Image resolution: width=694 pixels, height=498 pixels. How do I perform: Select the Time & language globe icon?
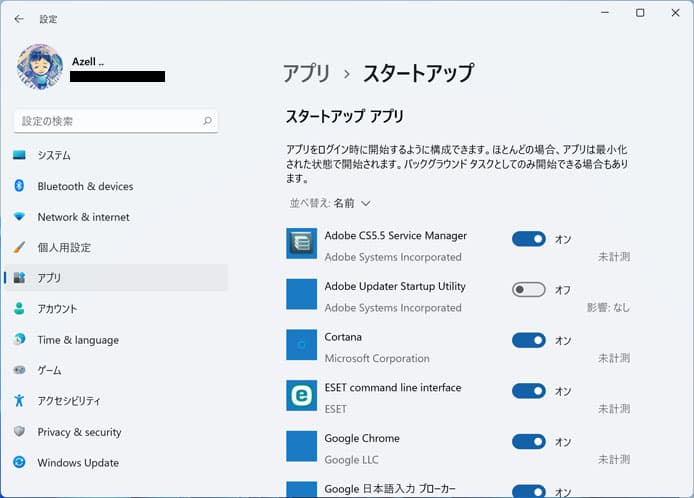(19, 339)
